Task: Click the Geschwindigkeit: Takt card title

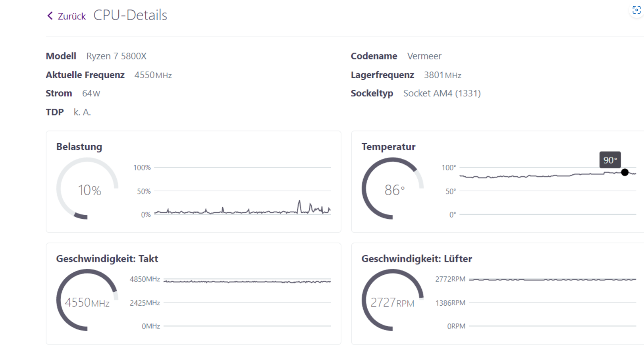Action: tap(107, 259)
